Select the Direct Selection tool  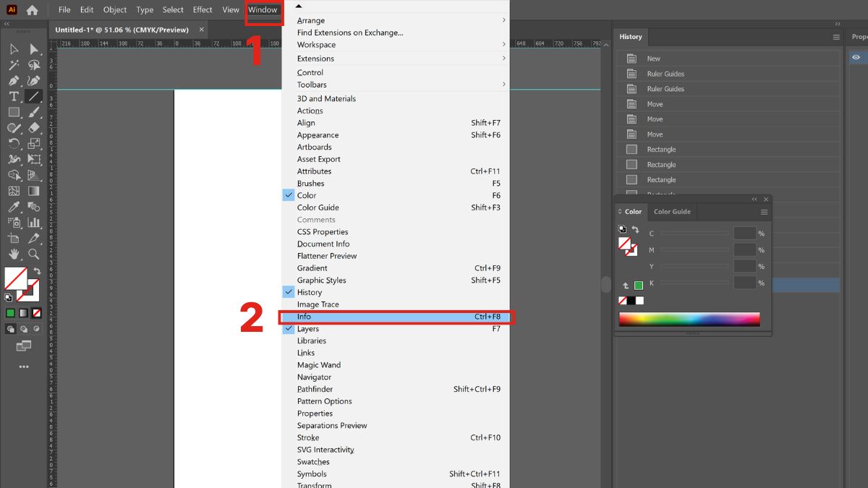pyautogui.click(x=34, y=49)
